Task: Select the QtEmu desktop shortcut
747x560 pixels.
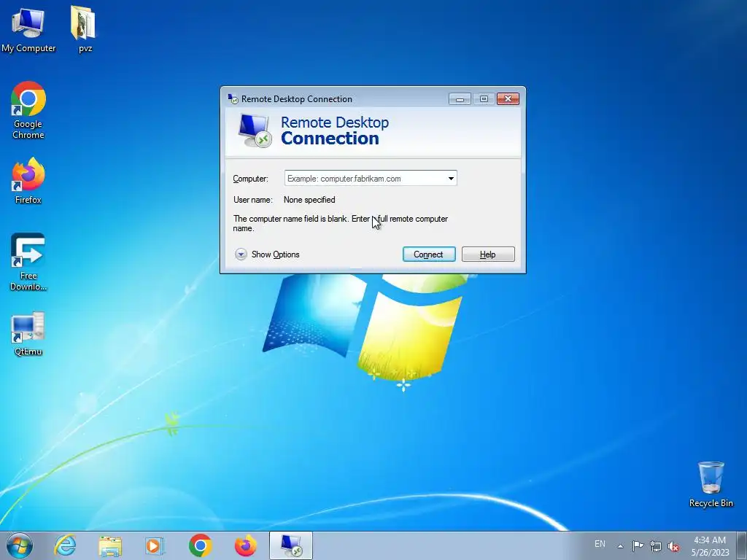Action: coord(28,334)
